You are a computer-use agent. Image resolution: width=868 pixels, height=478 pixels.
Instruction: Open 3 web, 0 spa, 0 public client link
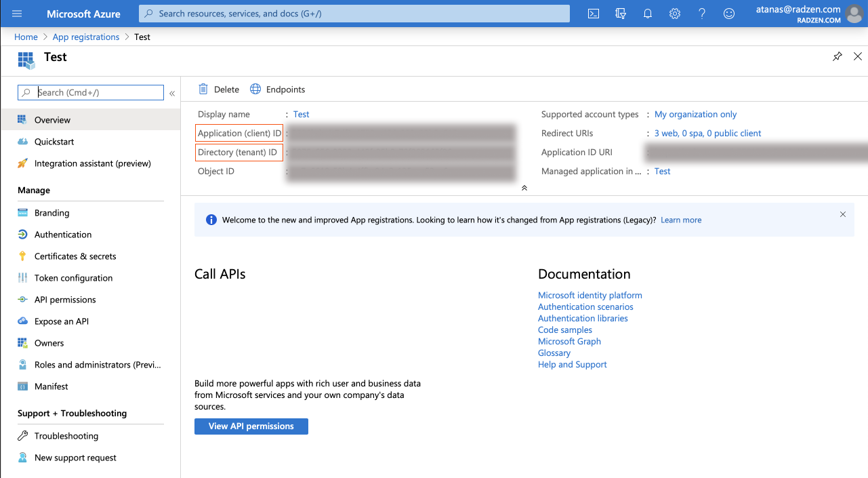click(x=708, y=134)
